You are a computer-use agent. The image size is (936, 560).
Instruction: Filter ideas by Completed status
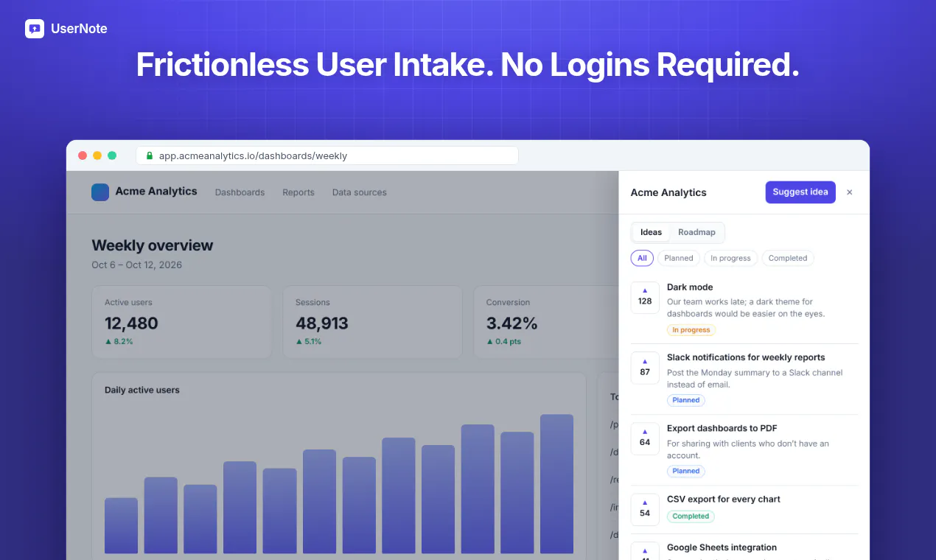tap(788, 258)
